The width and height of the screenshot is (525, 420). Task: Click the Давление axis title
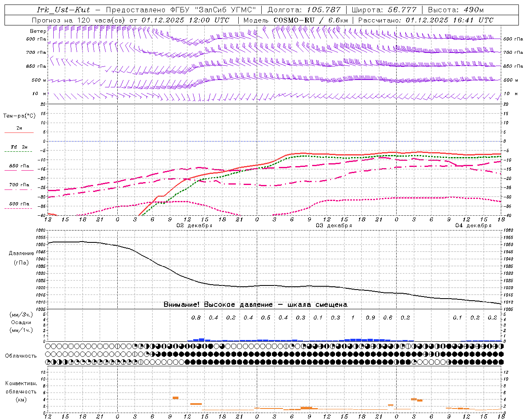coord(21,253)
